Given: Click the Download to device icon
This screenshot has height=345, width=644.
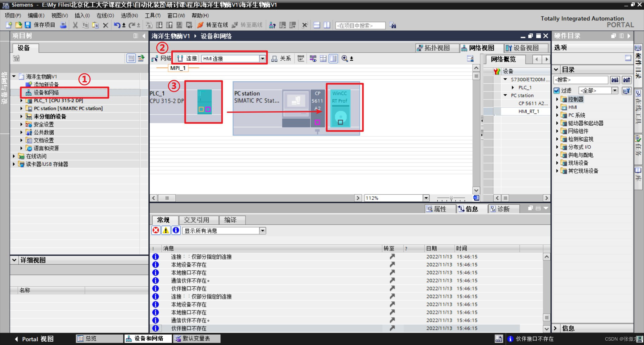Looking at the screenshot, I should [159, 25].
